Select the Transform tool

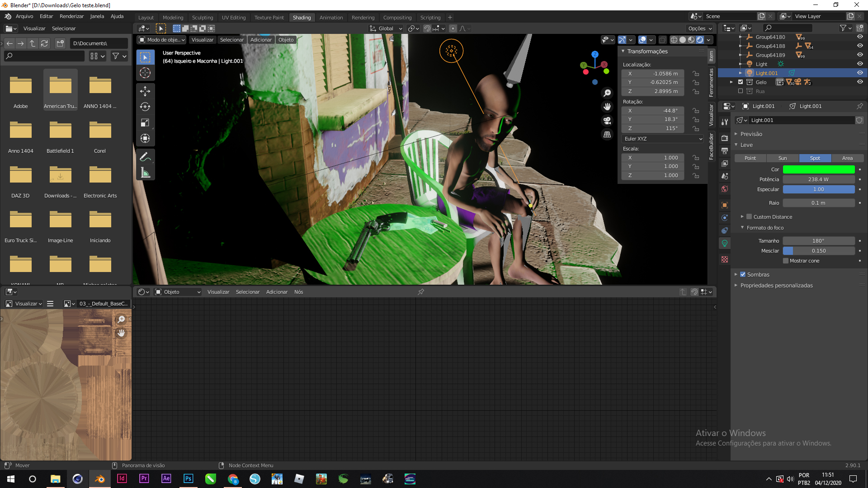[x=145, y=138]
